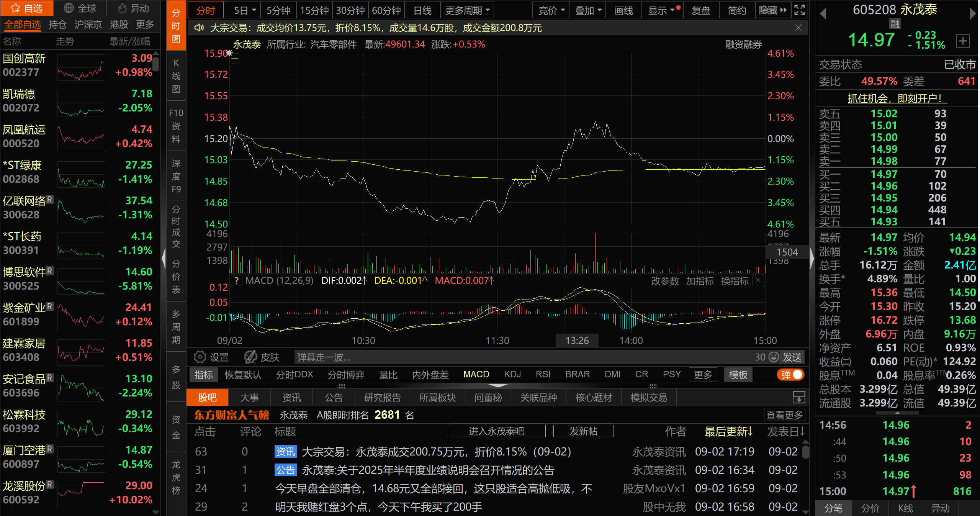Sort by 最后更新 column arrow
Viewport: 980px width, 516px height.
749,432
